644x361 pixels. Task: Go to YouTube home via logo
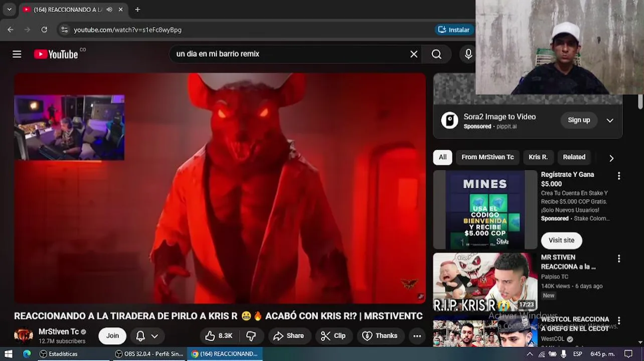(56, 54)
